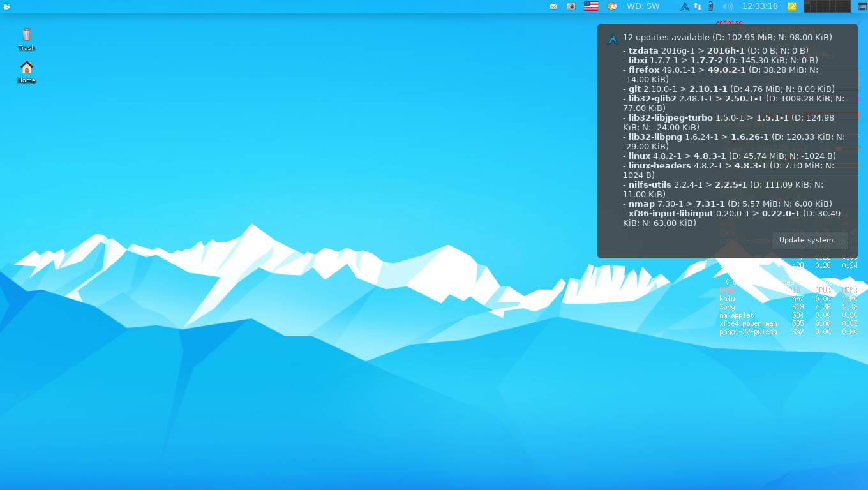Open the volume control speaker icon

tap(728, 6)
